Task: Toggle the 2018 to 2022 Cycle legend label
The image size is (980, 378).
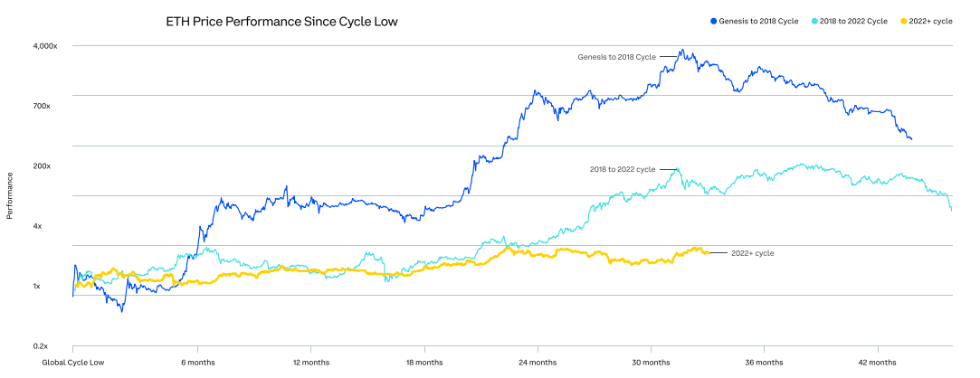Action: (x=853, y=21)
